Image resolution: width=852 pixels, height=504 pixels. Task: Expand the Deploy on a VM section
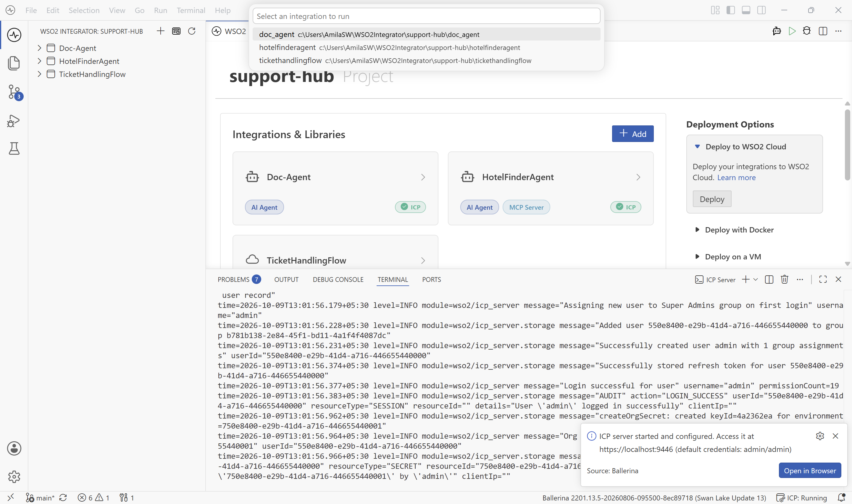pyautogui.click(x=697, y=256)
